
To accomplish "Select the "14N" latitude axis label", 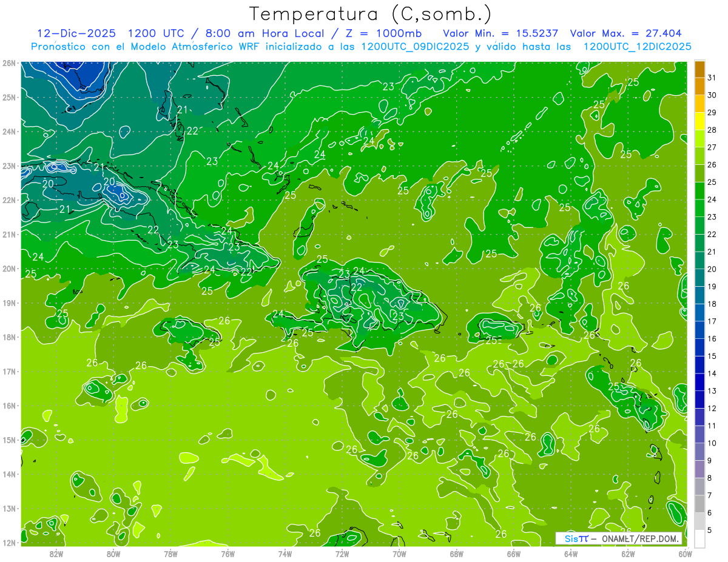I will tap(8, 474).
